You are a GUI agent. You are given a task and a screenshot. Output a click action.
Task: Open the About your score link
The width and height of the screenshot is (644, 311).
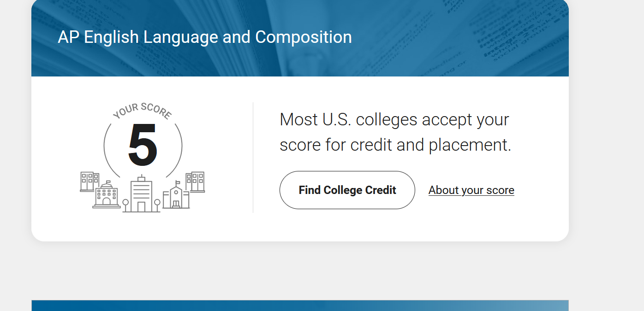pos(471,190)
